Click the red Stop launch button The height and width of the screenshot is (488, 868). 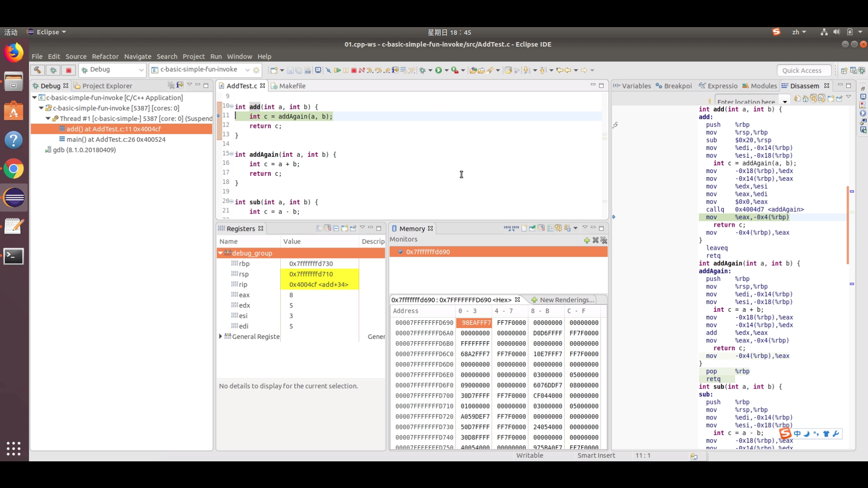pyautogui.click(x=69, y=70)
